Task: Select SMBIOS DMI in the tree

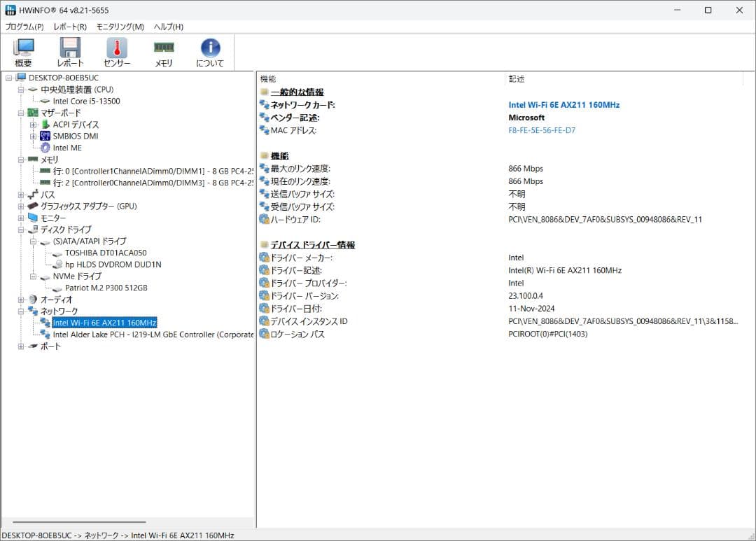Action: point(75,136)
